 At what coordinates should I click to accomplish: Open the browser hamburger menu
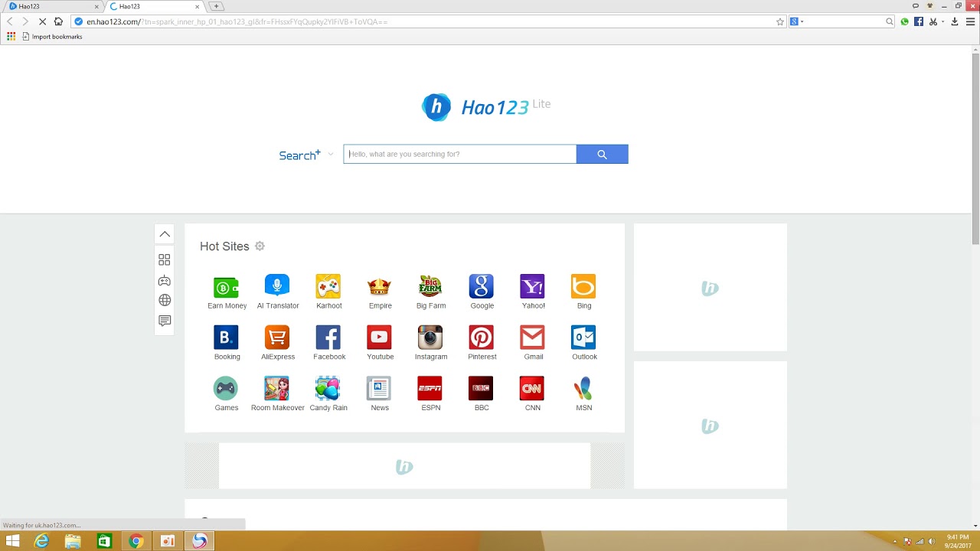(x=969, y=21)
